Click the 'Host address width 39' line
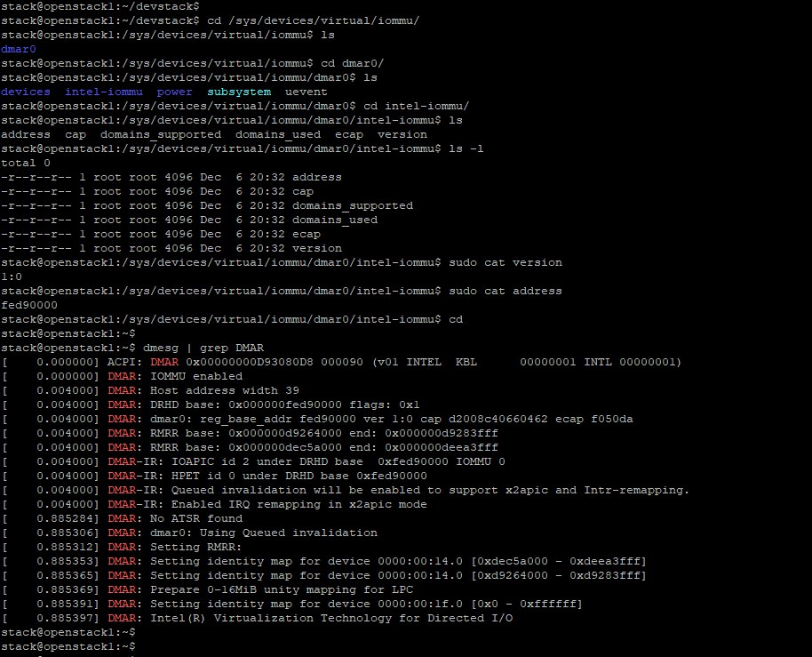Image resolution: width=812 pixels, height=657 pixels. click(x=225, y=390)
